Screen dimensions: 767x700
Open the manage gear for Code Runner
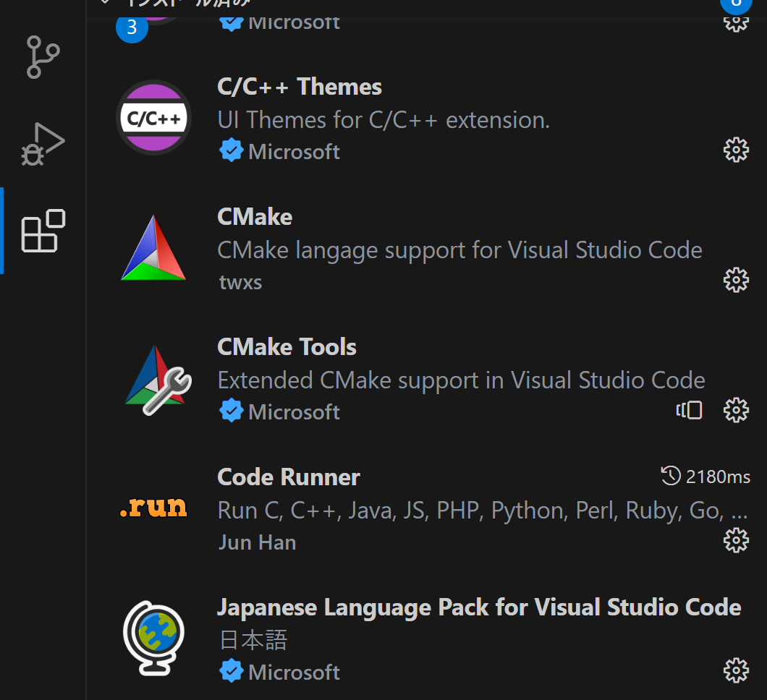[x=736, y=540]
